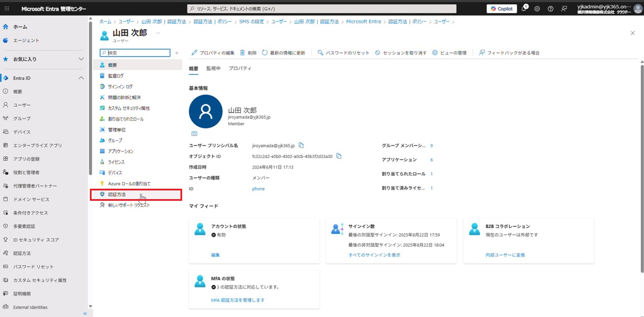Collapse the user menu panel chevron
644x317 pixels.
[177, 53]
